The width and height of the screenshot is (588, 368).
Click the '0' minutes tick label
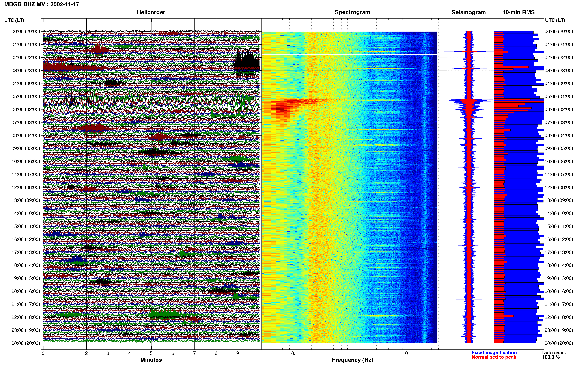coord(43,353)
